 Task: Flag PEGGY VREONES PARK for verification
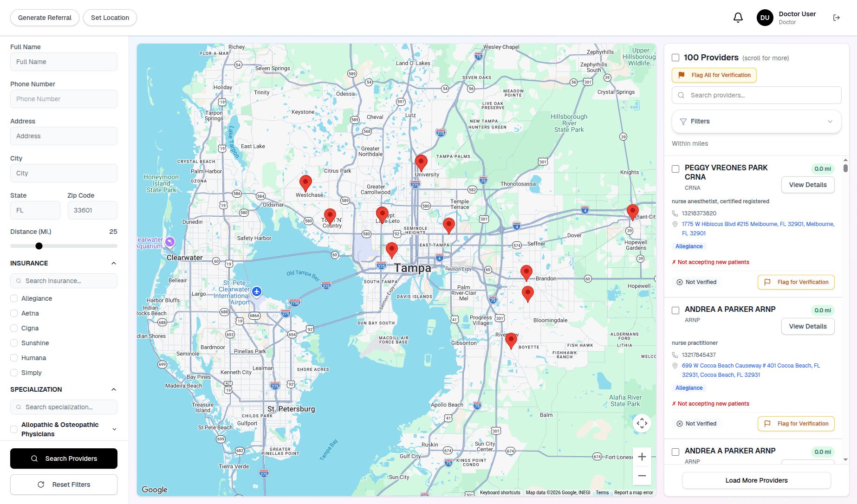coord(796,282)
